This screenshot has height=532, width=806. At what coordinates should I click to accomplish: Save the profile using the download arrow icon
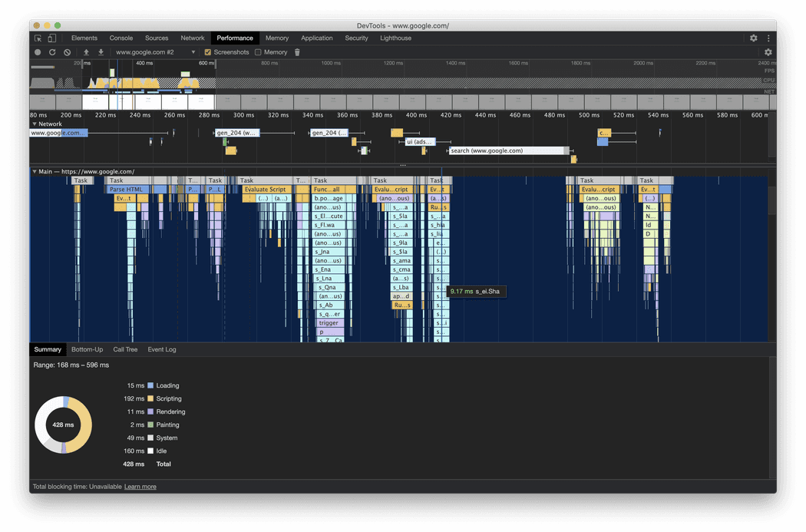tap(101, 52)
